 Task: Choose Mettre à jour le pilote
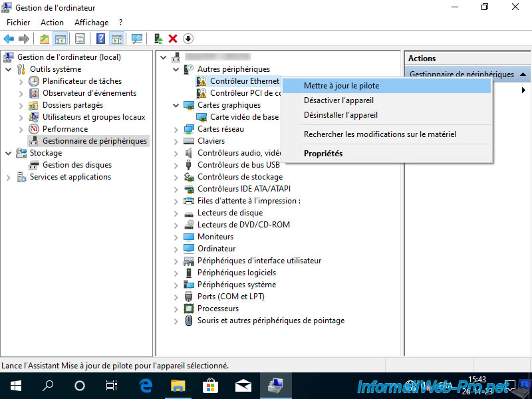pos(387,86)
